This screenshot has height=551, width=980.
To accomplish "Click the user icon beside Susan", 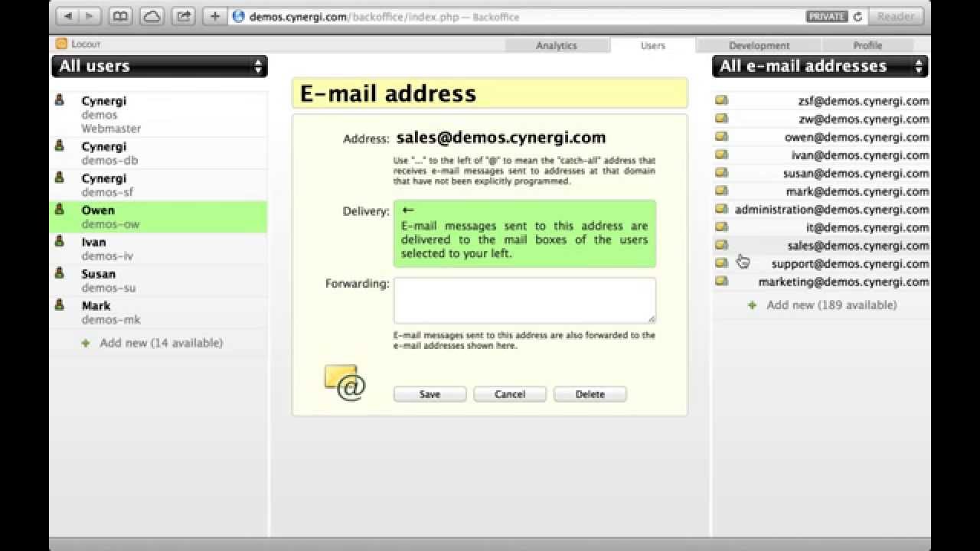I will pos(60,272).
